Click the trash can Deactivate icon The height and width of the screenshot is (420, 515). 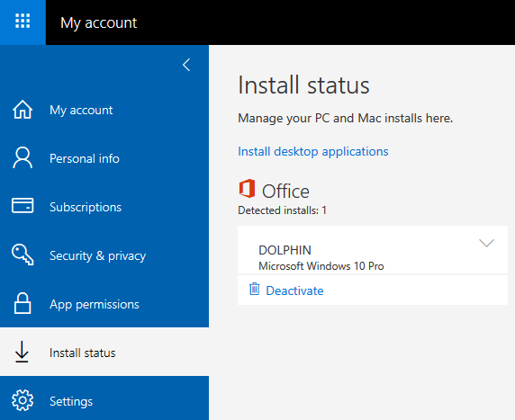pyautogui.click(x=254, y=289)
